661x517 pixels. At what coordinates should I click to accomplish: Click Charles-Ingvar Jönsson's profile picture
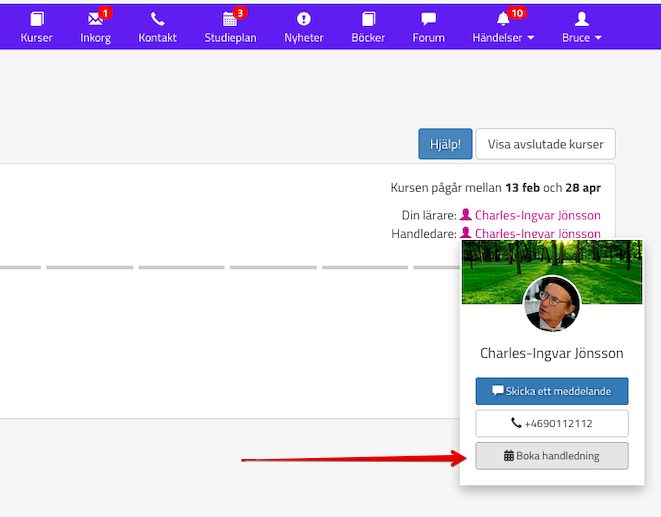click(552, 304)
